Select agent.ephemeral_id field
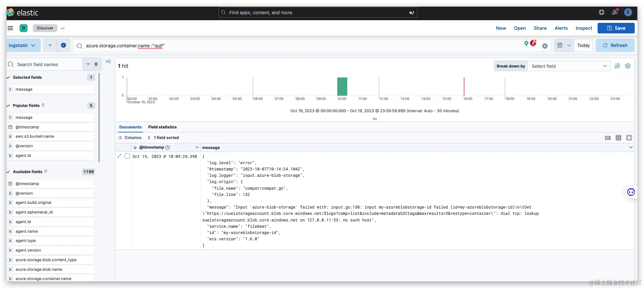The width and height of the screenshot is (644, 288). coord(50,212)
